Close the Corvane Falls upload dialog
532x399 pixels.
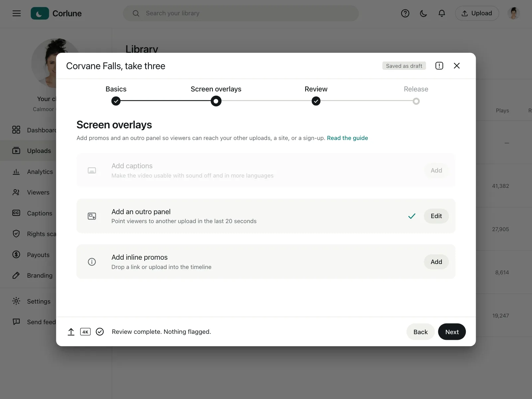[457, 66]
